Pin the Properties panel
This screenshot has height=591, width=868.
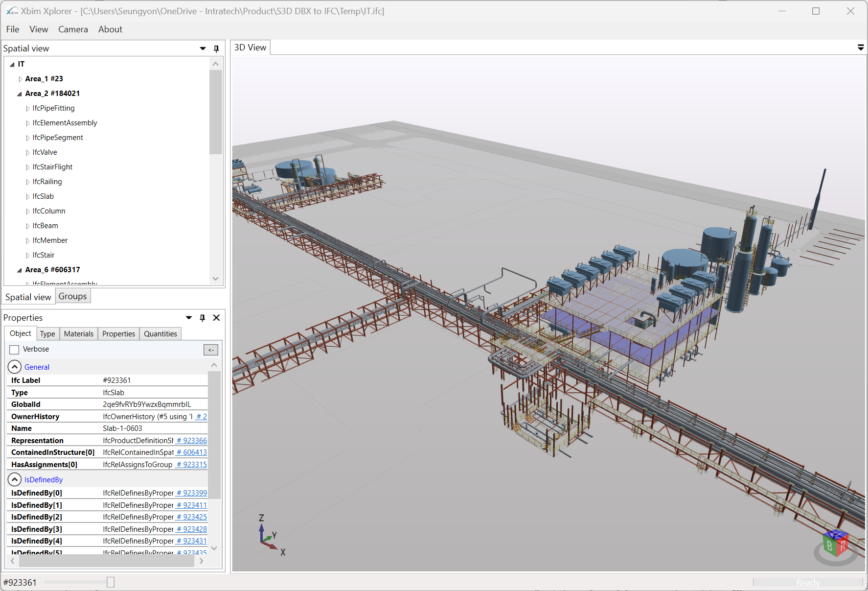pyautogui.click(x=203, y=318)
